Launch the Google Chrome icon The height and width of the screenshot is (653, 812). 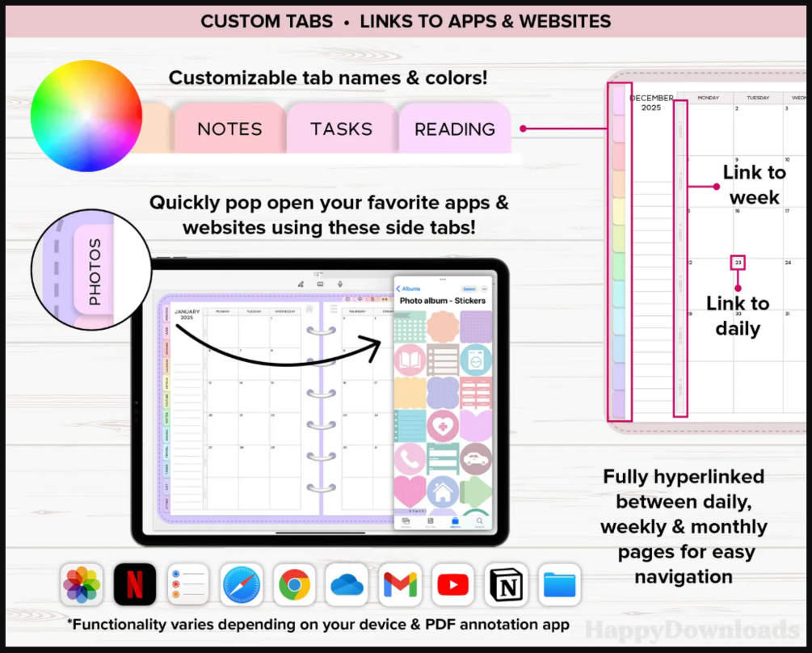(294, 584)
